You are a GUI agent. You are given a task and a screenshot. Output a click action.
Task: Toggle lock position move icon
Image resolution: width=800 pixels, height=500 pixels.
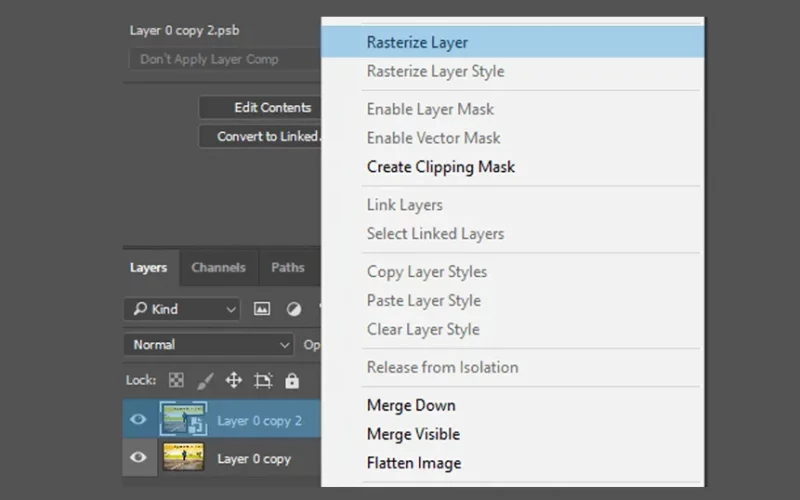coord(234,380)
